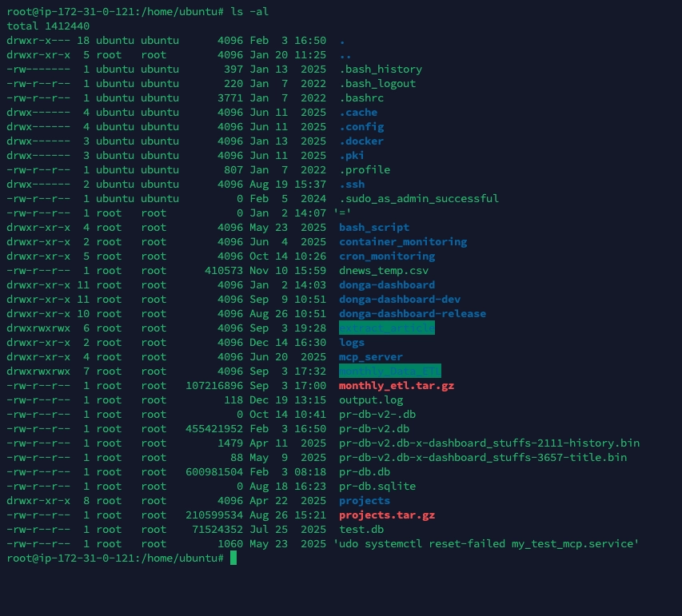Click the timestamp 'Dec 14 16:30'
Viewport: 682px width, 616px height.
[288, 343]
